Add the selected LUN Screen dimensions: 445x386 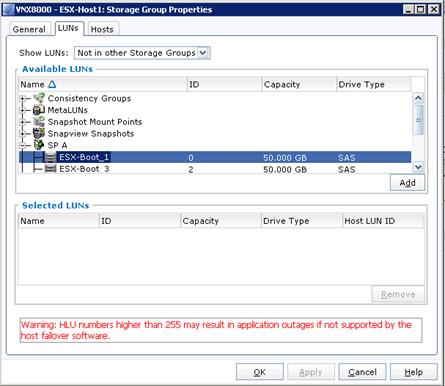[407, 183]
